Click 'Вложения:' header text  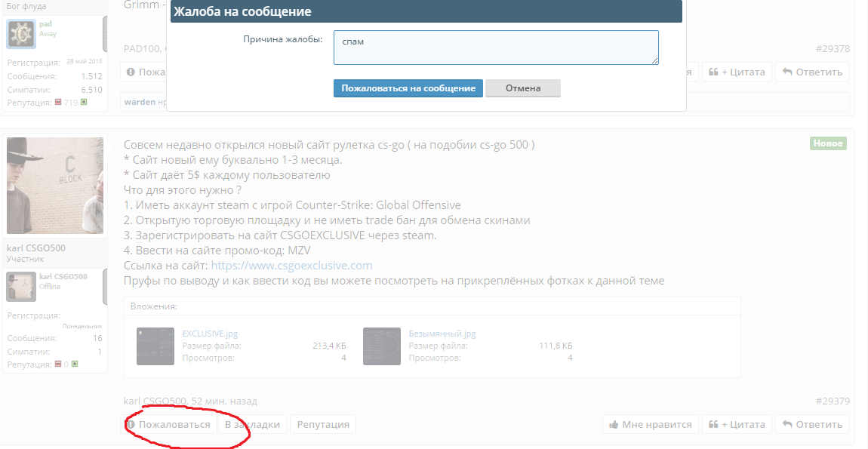(x=154, y=306)
